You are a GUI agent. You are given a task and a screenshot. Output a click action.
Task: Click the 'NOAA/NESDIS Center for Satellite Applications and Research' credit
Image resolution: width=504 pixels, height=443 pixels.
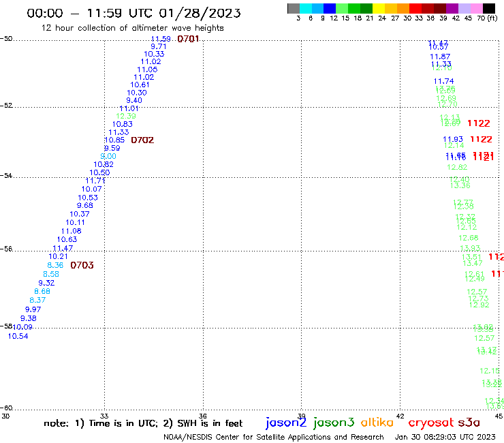(x=274, y=437)
